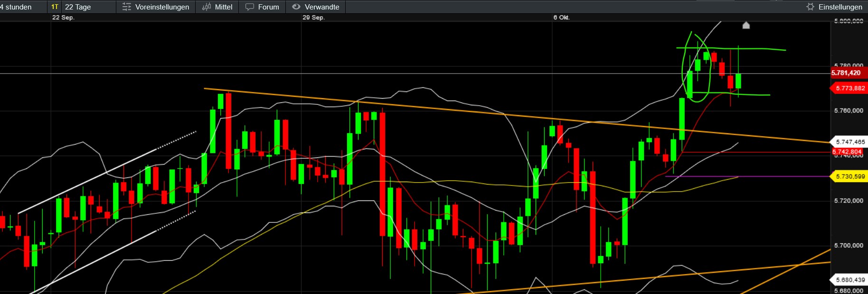
Task: Click the Mittel candlestick chart icon
Action: tap(207, 7)
